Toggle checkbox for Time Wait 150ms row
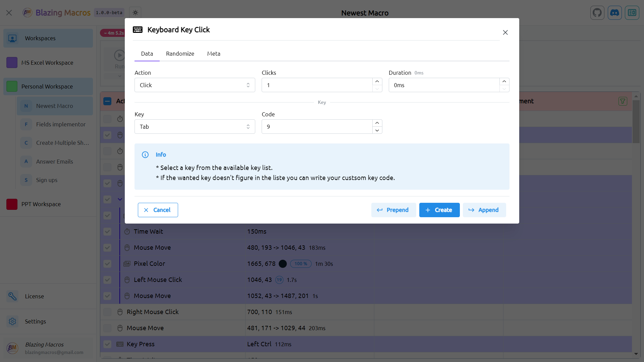This screenshot has width=644, height=362. point(107,232)
